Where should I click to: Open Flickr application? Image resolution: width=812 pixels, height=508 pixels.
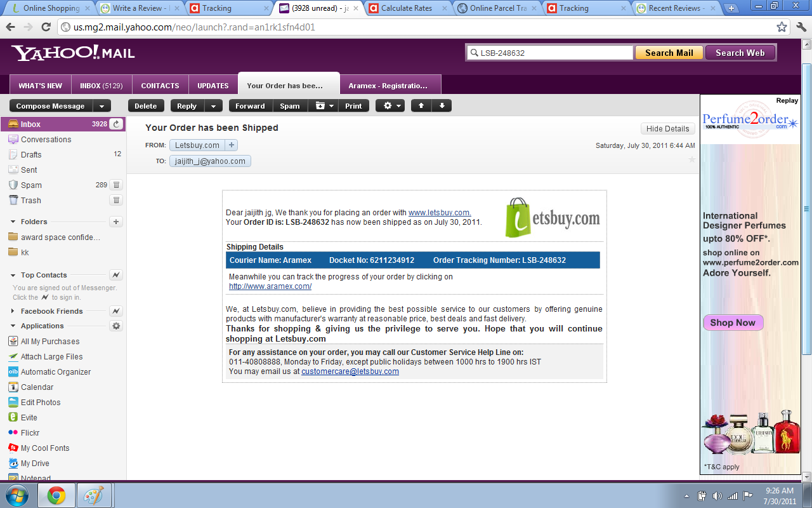pos(24,433)
